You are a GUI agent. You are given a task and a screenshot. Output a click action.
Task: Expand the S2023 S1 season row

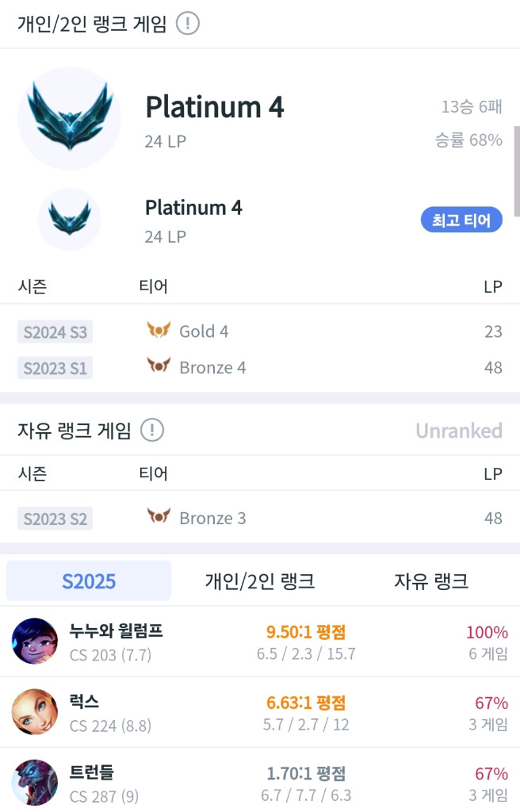click(55, 367)
